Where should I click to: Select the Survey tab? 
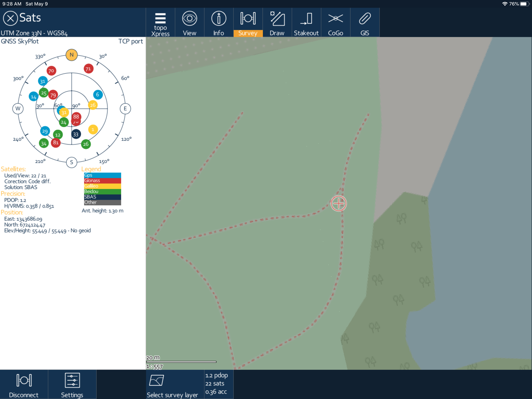coord(248,23)
